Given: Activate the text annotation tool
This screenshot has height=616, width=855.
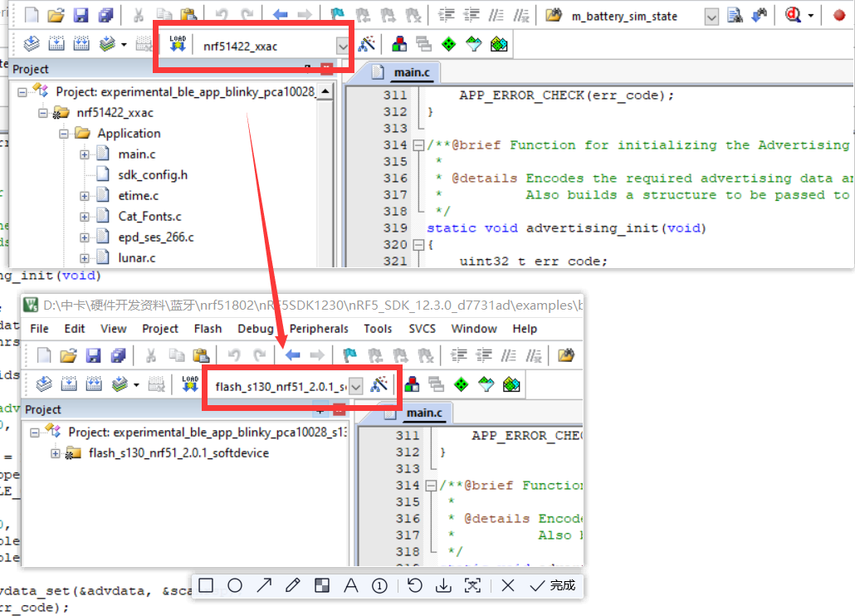Looking at the screenshot, I should 350,585.
